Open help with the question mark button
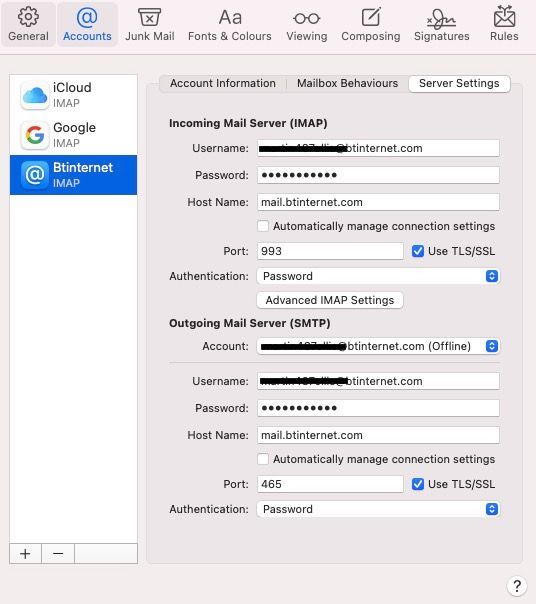This screenshot has height=604, width=536. pos(517,586)
